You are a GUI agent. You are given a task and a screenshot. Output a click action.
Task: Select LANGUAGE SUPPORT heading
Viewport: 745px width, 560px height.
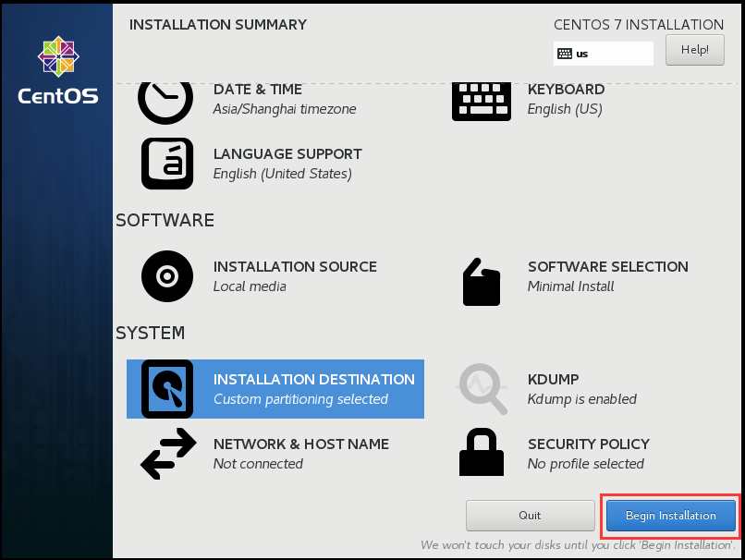click(287, 154)
